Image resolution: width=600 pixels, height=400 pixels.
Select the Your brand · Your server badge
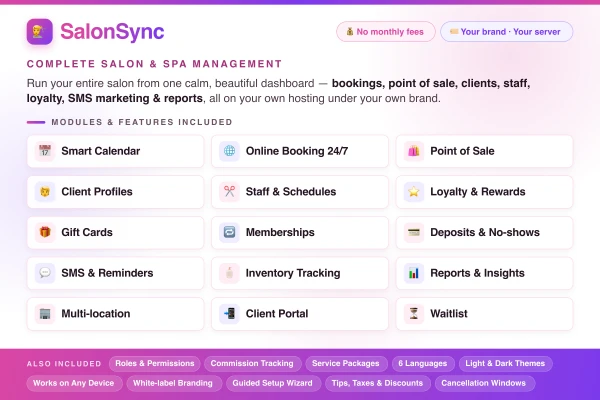tap(507, 31)
